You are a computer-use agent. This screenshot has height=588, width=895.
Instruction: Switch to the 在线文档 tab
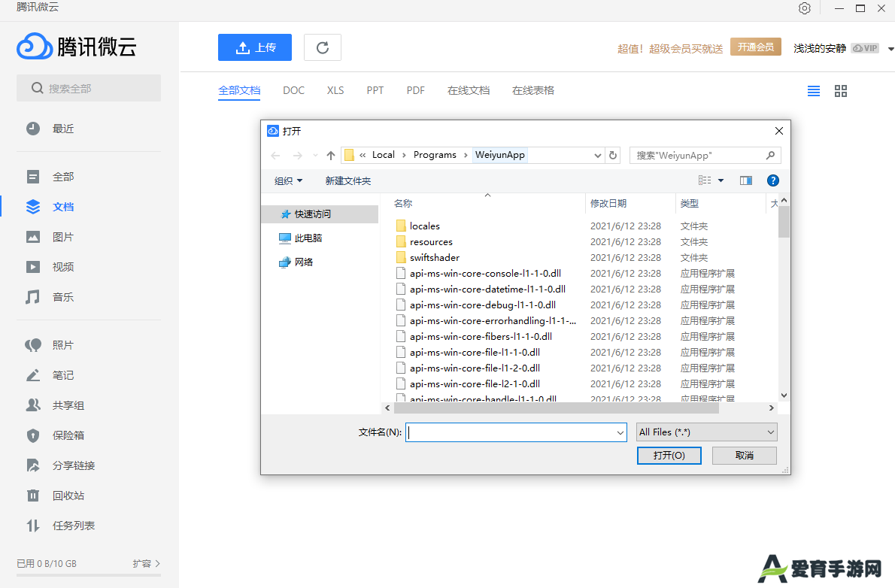click(x=469, y=90)
